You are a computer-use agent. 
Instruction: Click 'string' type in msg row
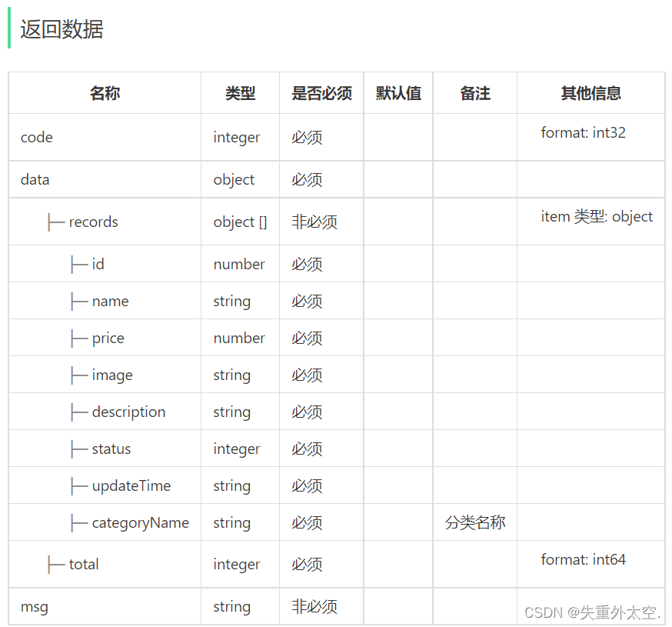[232, 606]
